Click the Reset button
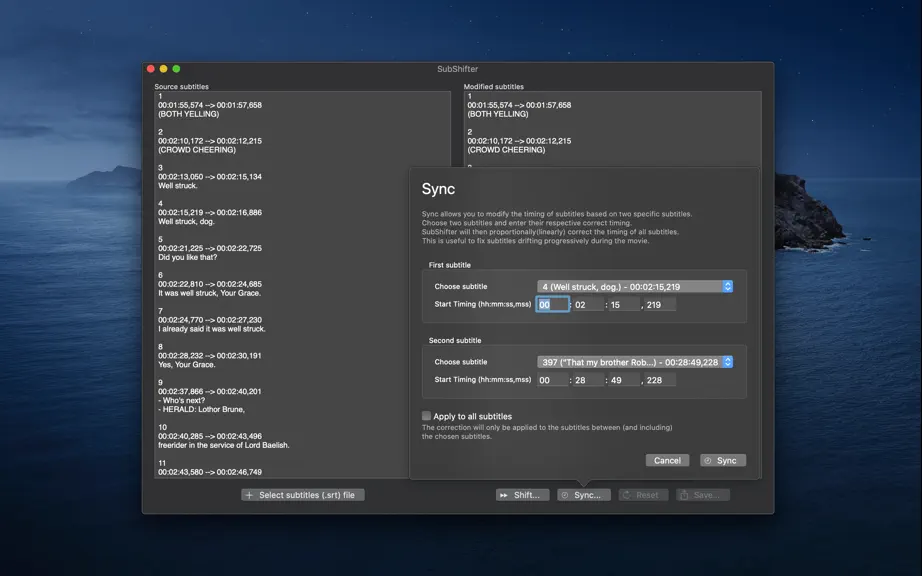Viewport: 922px width, 576px height. click(643, 495)
